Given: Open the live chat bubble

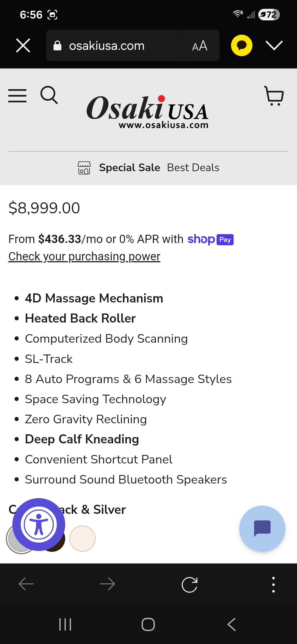Looking at the screenshot, I should point(262,528).
